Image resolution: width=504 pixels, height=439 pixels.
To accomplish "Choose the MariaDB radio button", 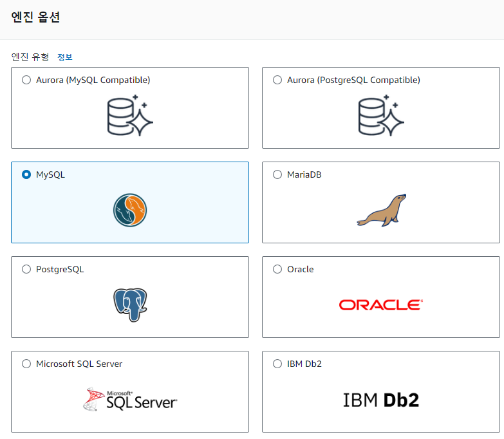I will pos(277,174).
